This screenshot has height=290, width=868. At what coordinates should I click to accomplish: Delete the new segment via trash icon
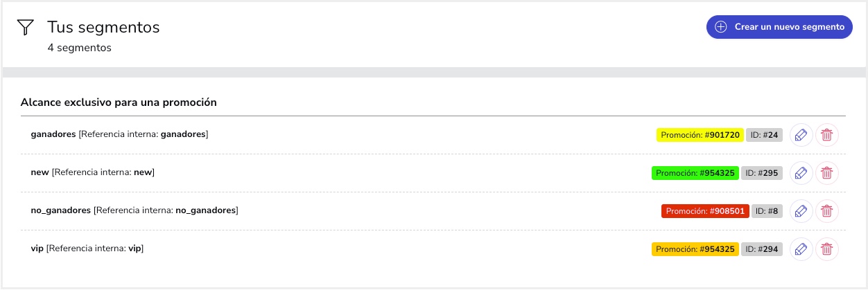point(826,173)
